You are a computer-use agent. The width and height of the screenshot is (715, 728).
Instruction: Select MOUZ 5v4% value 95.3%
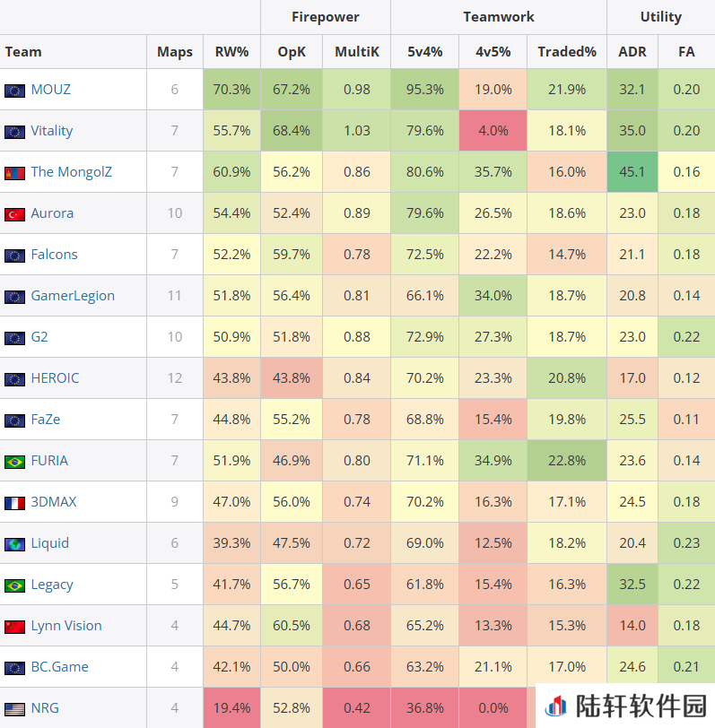point(424,89)
